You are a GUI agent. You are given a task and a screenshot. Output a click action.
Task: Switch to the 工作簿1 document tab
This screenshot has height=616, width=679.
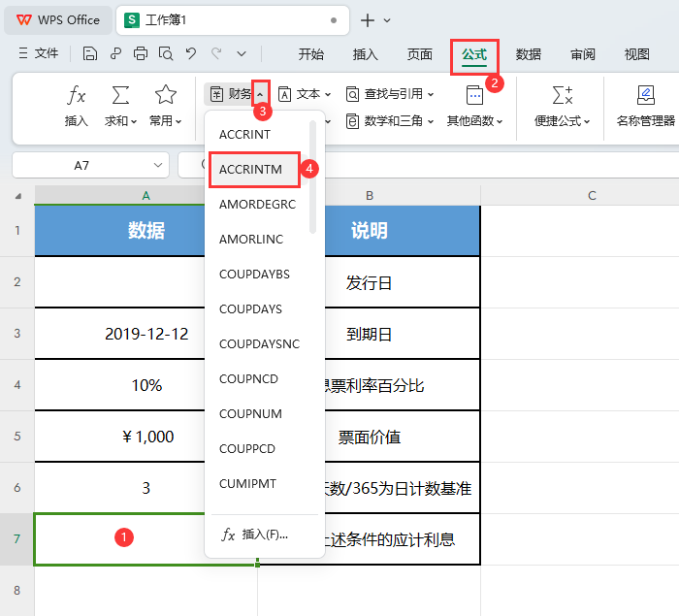(233, 20)
